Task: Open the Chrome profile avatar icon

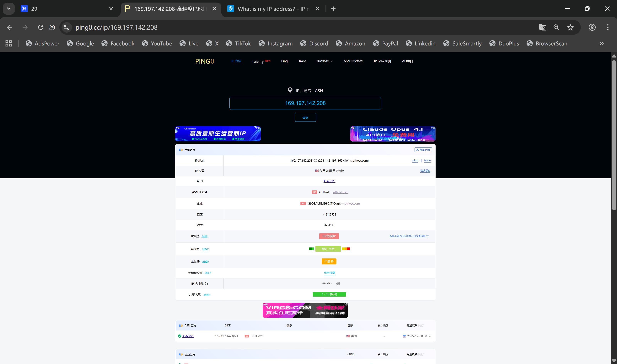Action: (x=592, y=27)
